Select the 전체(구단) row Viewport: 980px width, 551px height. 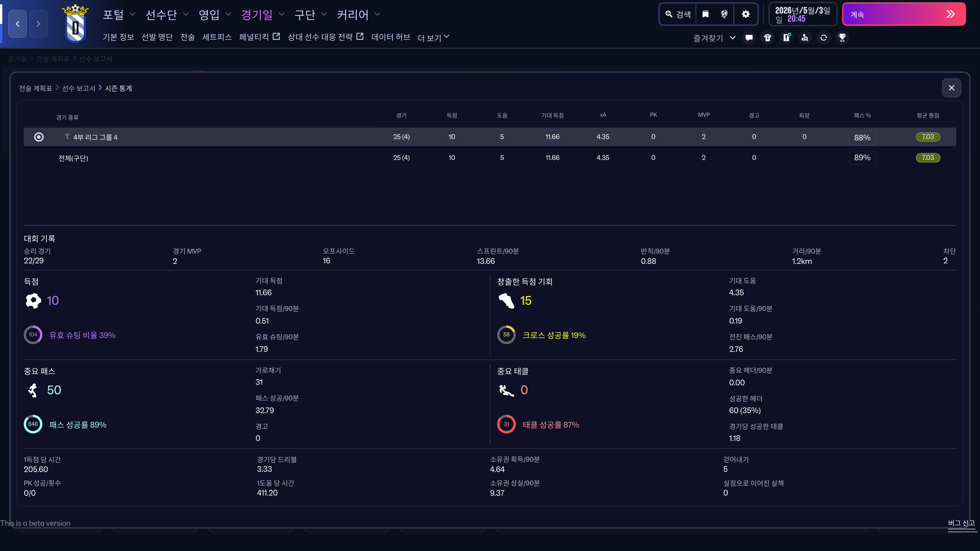tap(73, 158)
